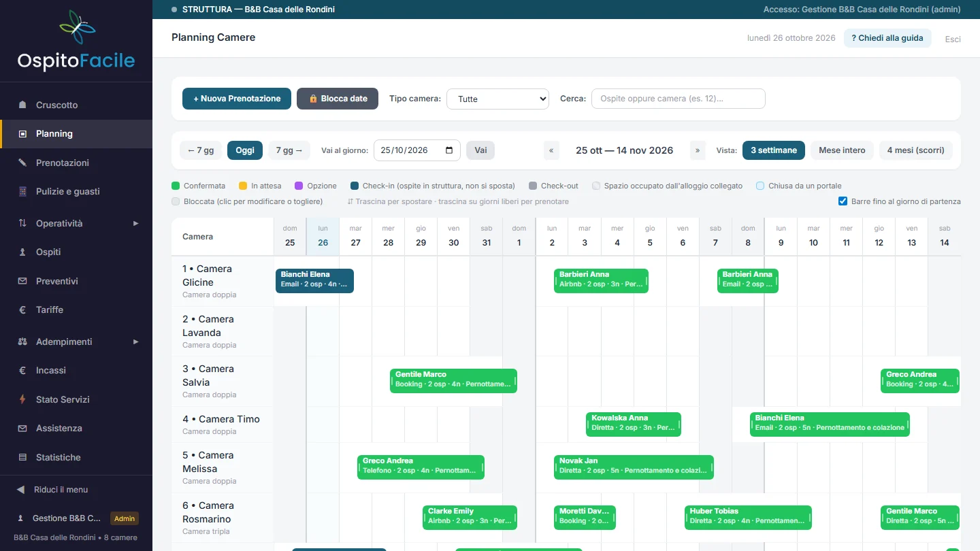Advance seven days with 7 gg →
980x551 pixels.
point(289,150)
